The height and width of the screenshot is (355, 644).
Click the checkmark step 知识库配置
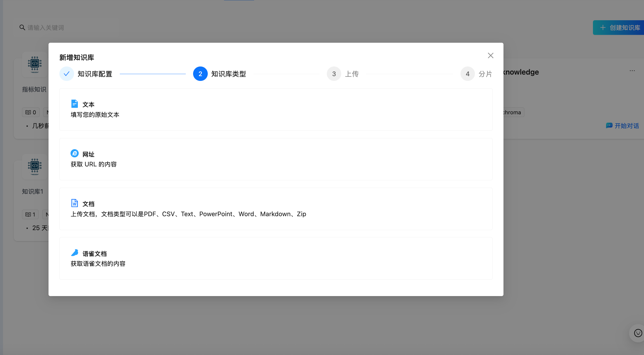pos(67,74)
